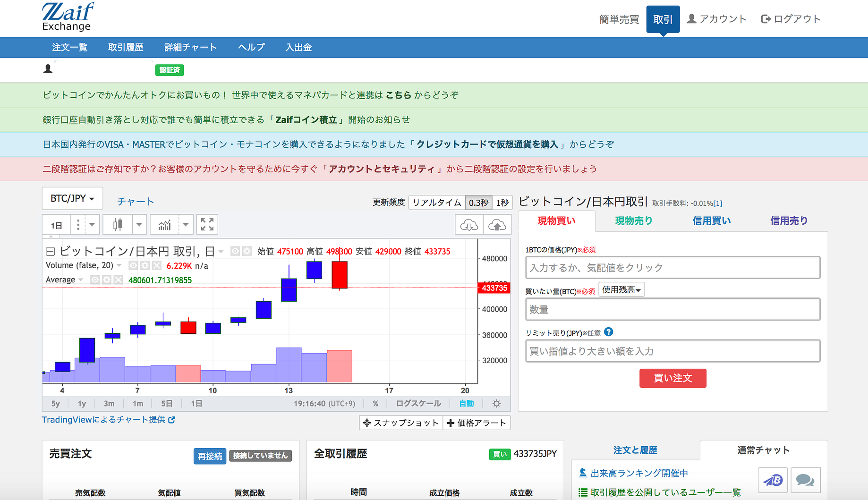The height and width of the screenshot is (500, 868).
Task: Set update frequency to 1秒
Action: (502, 203)
